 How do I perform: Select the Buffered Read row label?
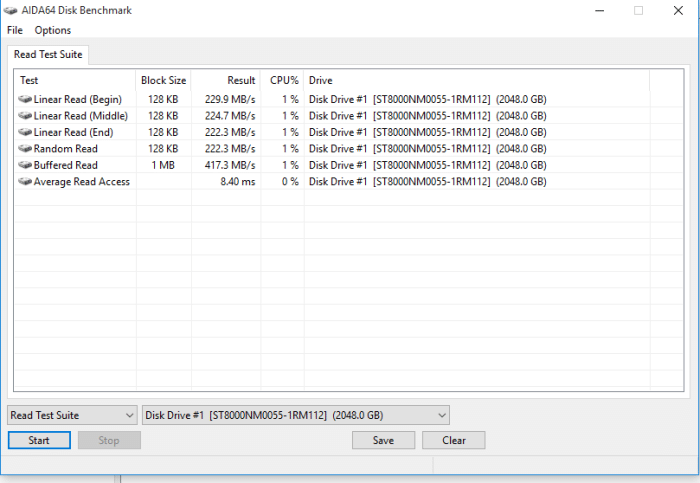(66, 165)
